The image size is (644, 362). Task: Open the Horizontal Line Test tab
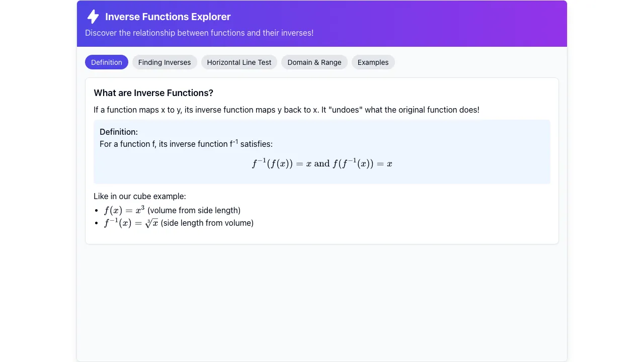click(239, 62)
